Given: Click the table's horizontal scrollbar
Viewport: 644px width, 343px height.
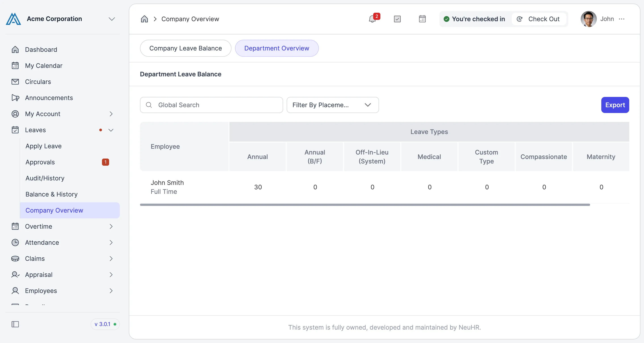Looking at the screenshot, I should tap(365, 205).
